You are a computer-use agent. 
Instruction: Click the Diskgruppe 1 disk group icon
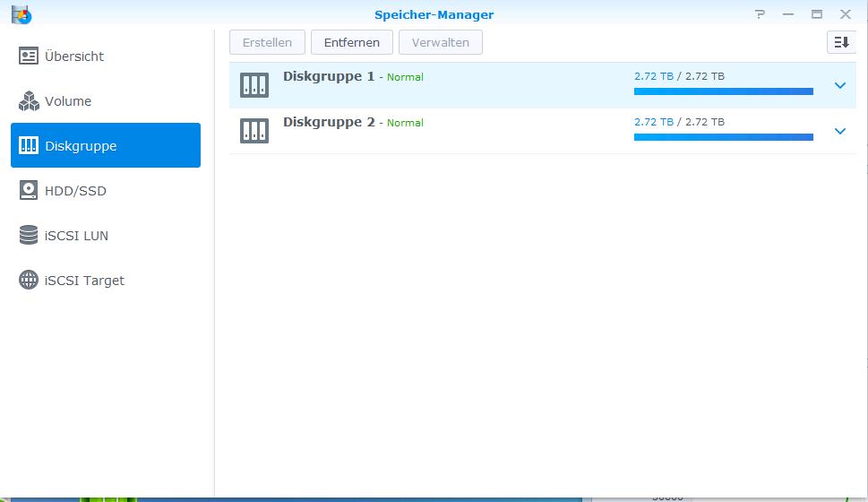click(254, 85)
